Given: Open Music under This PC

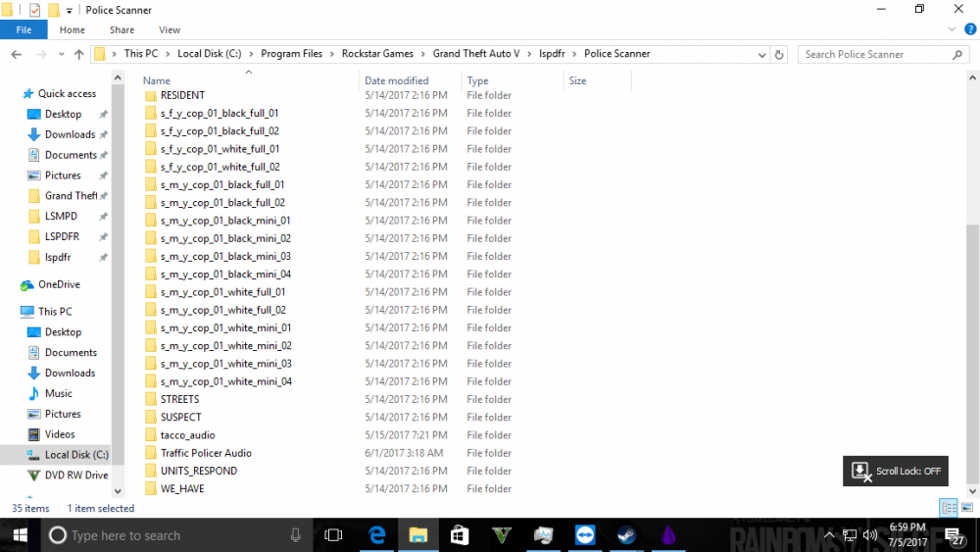Looking at the screenshot, I should 58,393.
